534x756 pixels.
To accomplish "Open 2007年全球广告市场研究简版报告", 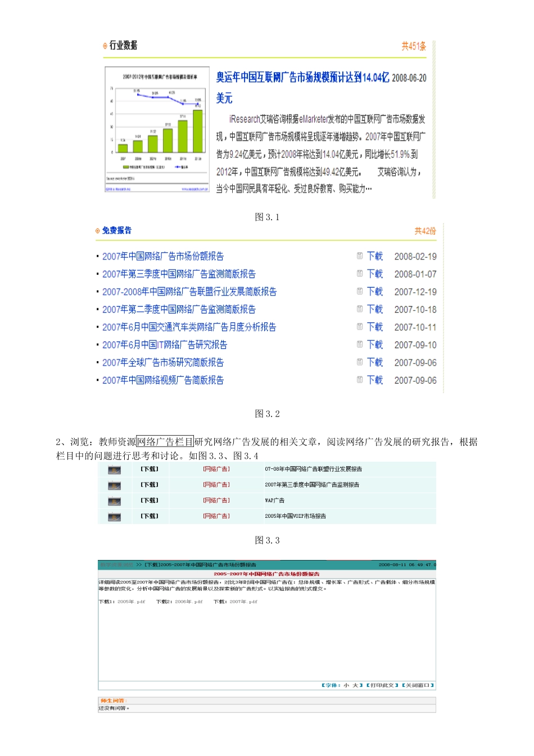I will [x=163, y=362].
